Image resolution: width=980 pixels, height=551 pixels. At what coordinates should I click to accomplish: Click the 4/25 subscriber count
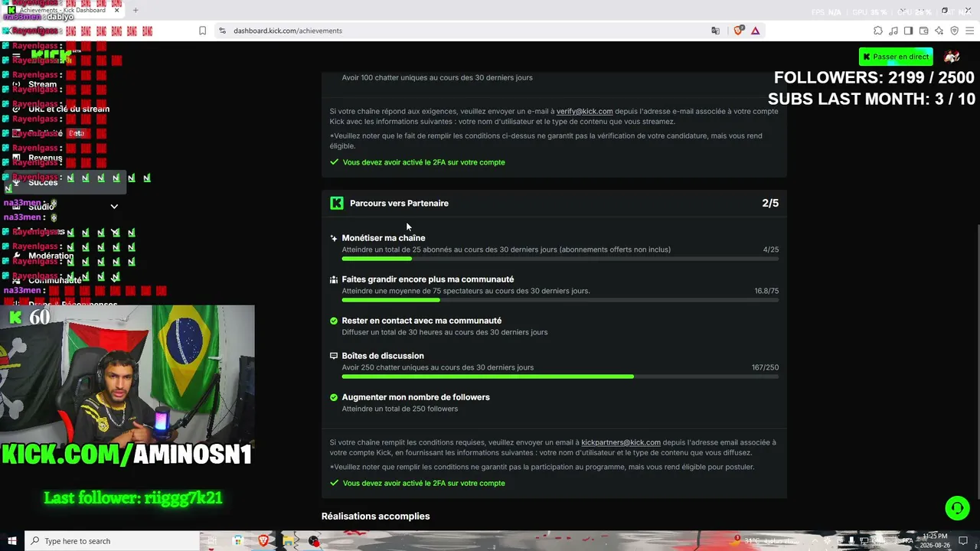click(x=771, y=249)
